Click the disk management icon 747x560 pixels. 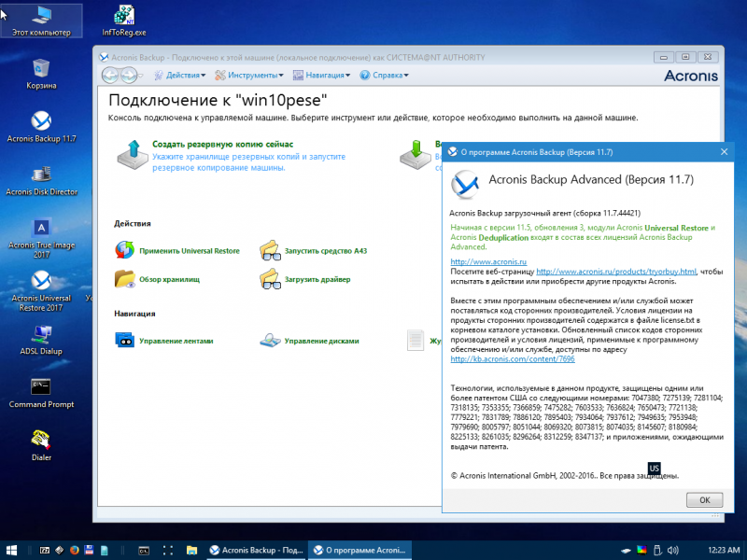[270, 341]
